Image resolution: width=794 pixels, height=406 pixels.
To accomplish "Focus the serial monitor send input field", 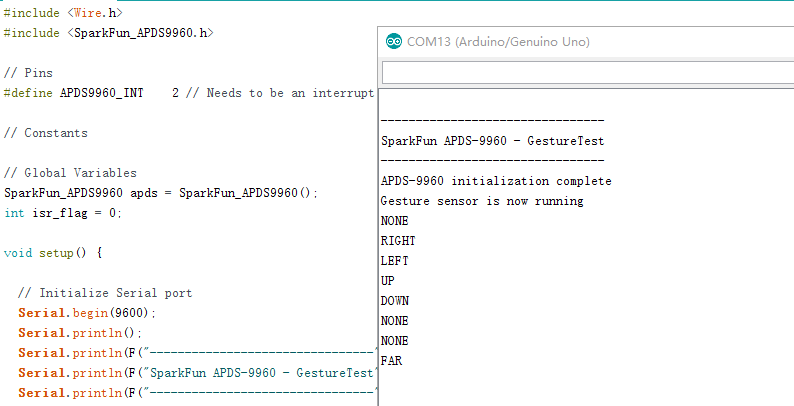I will (x=588, y=72).
